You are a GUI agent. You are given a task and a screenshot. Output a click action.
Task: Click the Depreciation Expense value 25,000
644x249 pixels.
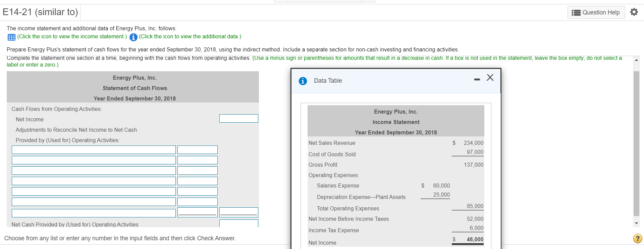[441, 195]
